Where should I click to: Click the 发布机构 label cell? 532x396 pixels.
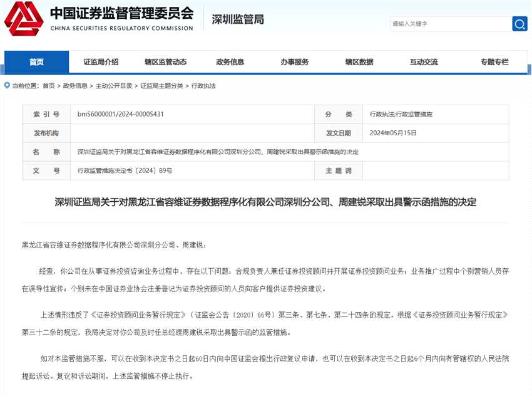(46, 133)
